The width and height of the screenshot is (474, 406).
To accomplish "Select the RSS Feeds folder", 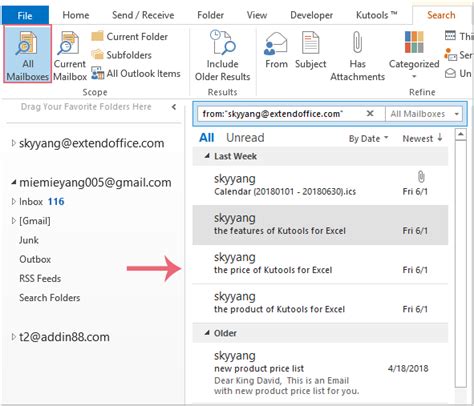I will 40,278.
